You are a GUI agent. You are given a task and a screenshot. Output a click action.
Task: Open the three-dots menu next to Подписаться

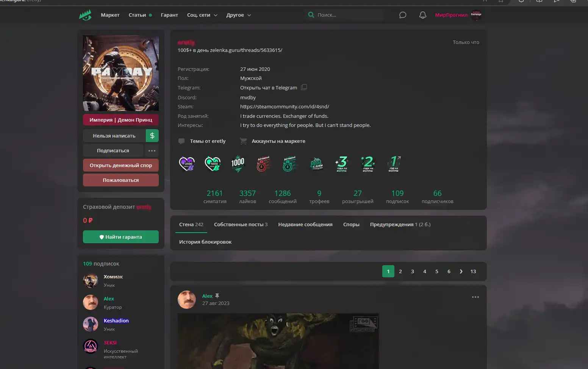tap(152, 150)
